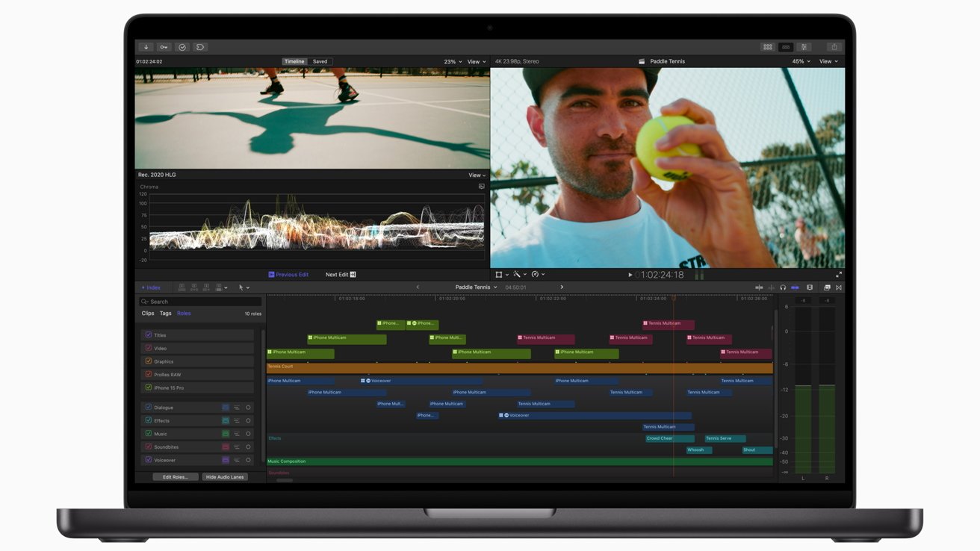Click the Edit Roles button

(176, 477)
